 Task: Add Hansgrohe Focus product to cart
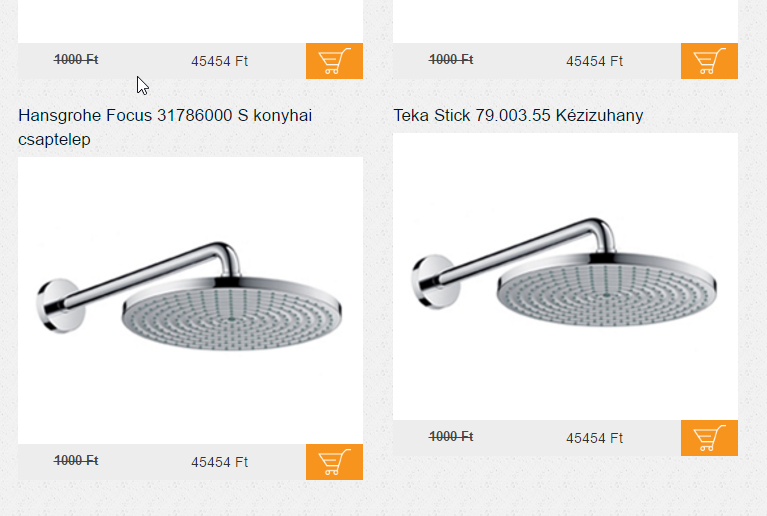[334, 462]
